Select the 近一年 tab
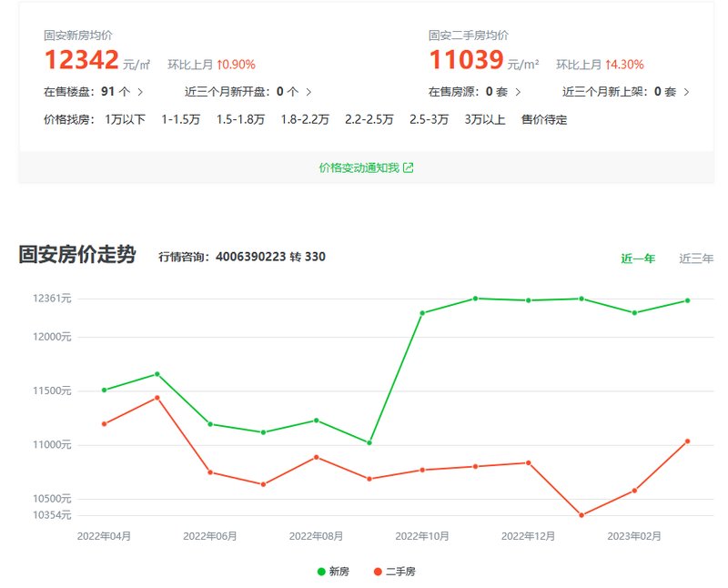 (637, 259)
